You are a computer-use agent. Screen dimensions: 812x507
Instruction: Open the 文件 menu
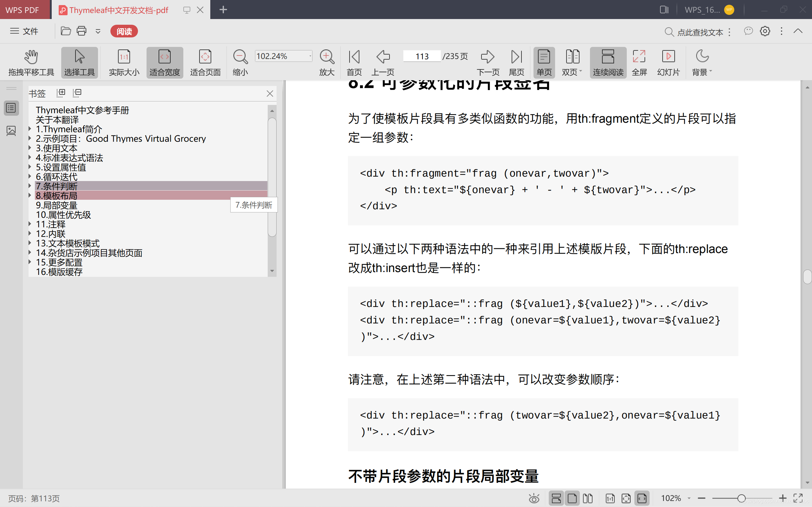(24, 31)
